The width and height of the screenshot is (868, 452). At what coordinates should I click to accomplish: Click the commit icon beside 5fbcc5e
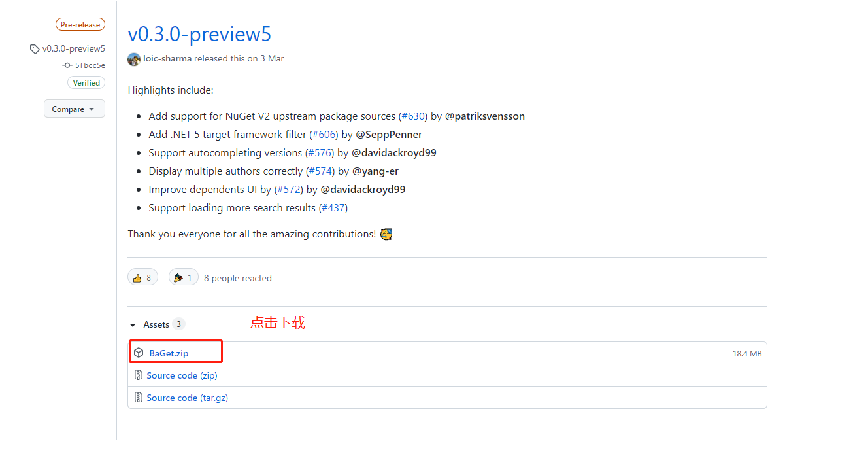(67, 65)
